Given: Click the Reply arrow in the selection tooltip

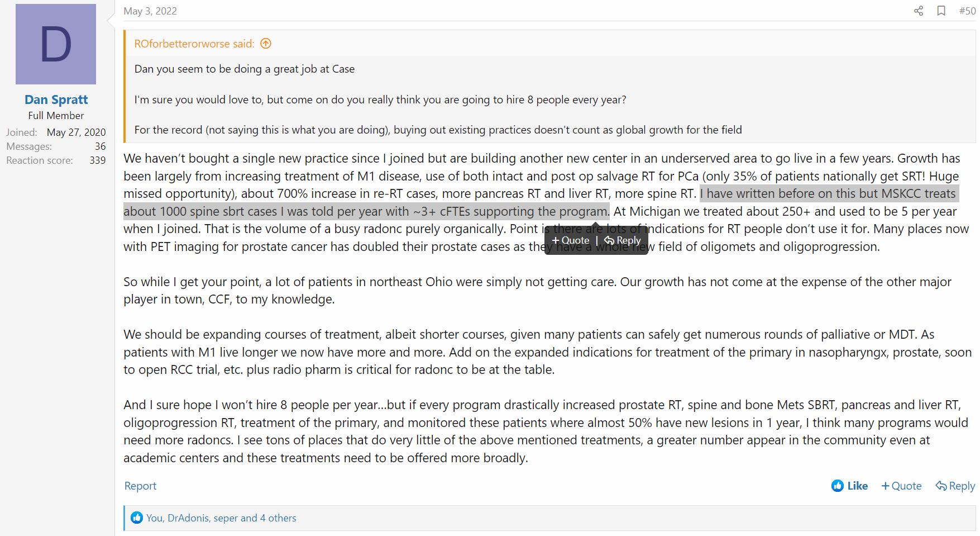Looking at the screenshot, I should pyautogui.click(x=609, y=240).
